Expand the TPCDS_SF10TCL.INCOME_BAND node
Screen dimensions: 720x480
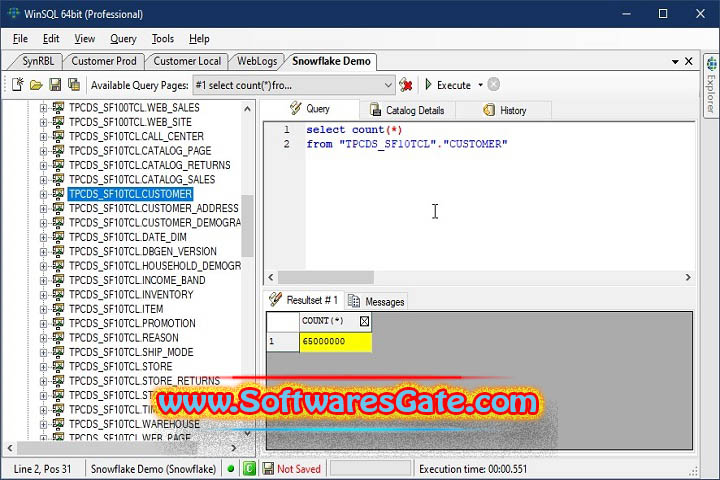point(43,280)
